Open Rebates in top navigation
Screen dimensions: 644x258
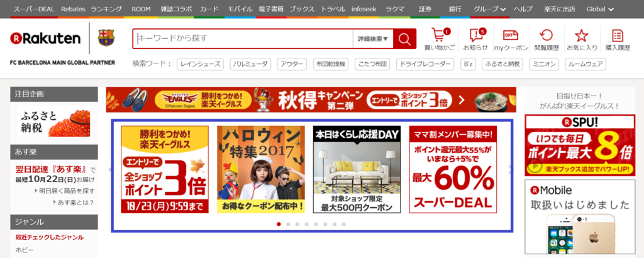click(x=73, y=9)
